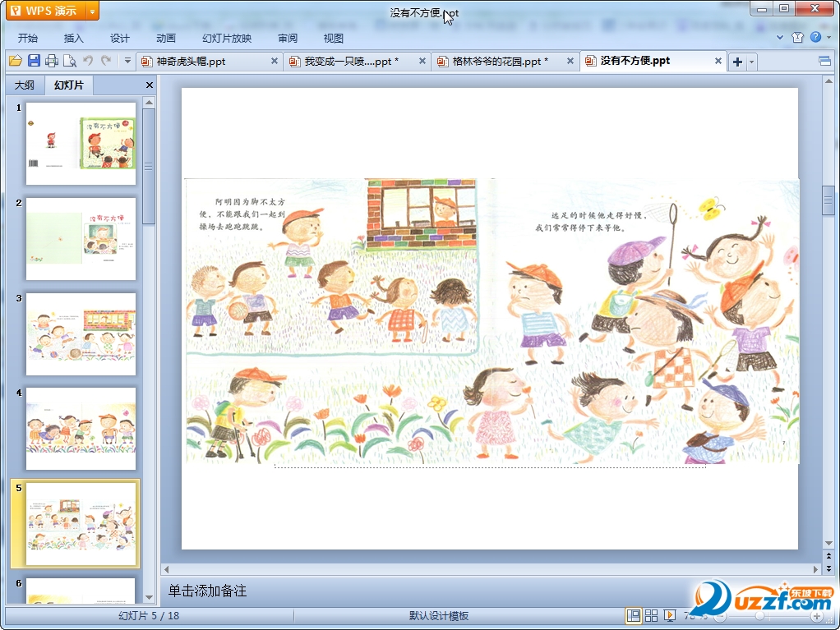
Task: Select slide 1 thumbnail
Action: [81, 144]
